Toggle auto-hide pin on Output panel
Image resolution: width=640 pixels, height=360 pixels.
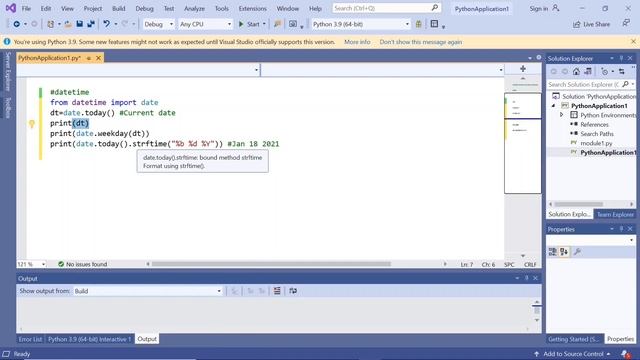coord(527,278)
